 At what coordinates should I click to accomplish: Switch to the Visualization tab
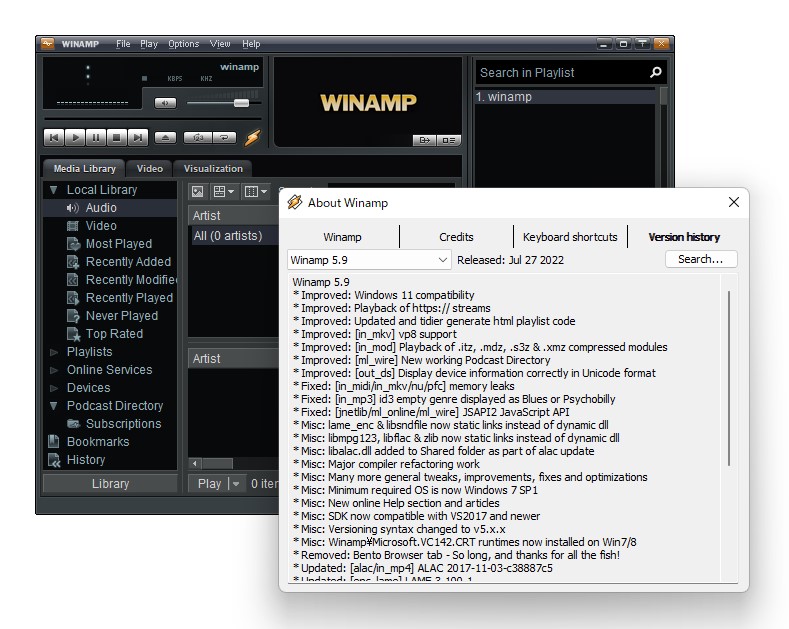pyautogui.click(x=213, y=169)
